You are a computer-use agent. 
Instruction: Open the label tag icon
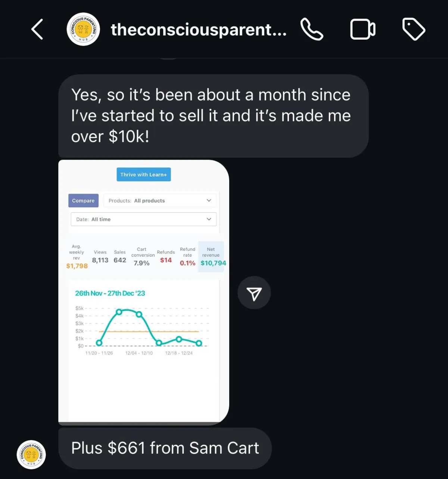(x=414, y=29)
